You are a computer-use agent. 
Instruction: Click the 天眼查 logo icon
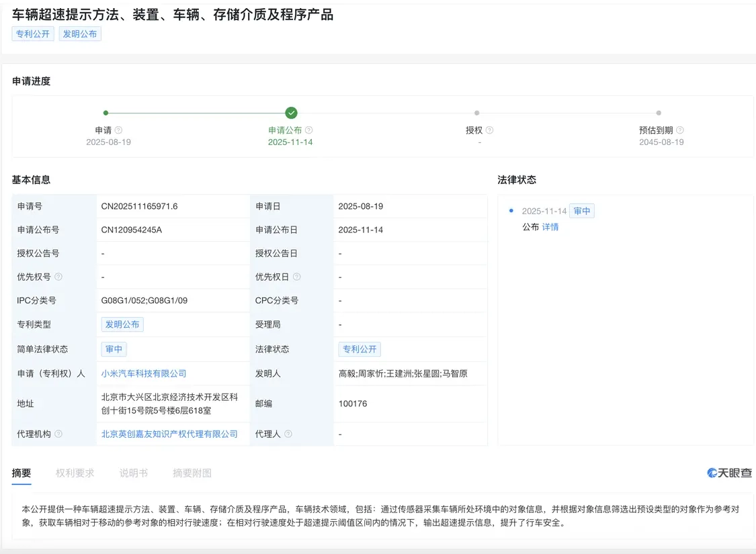[x=711, y=473]
